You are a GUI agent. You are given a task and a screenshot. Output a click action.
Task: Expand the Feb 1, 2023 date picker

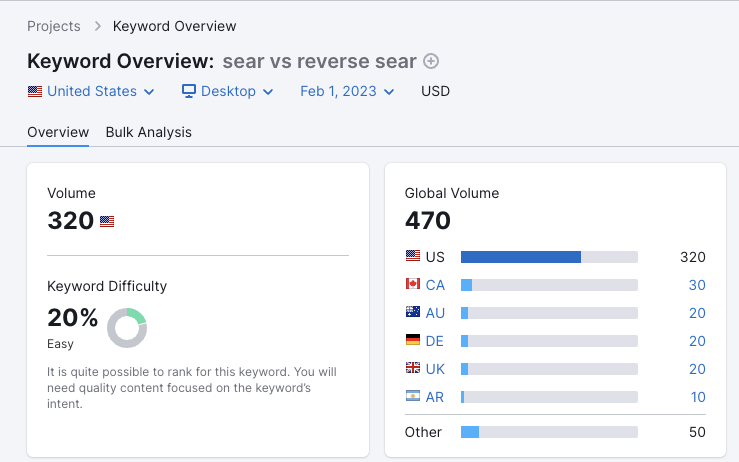pyautogui.click(x=347, y=91)
